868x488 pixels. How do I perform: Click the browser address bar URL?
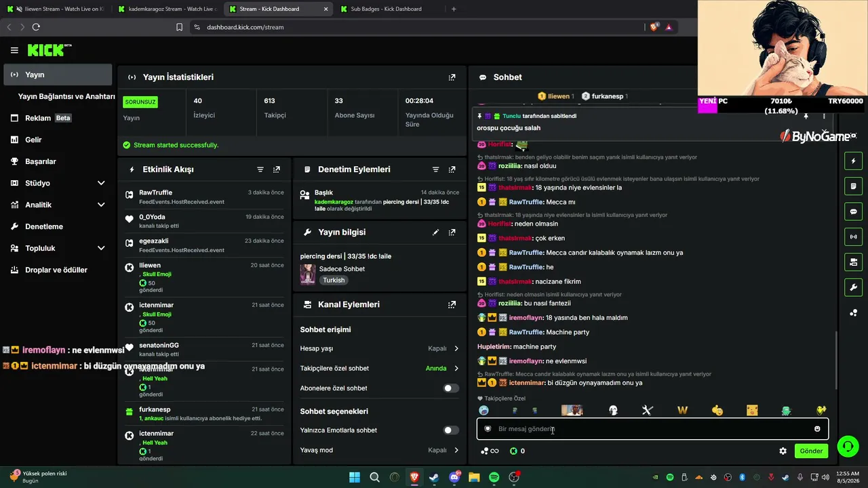(x=245, y=27)
